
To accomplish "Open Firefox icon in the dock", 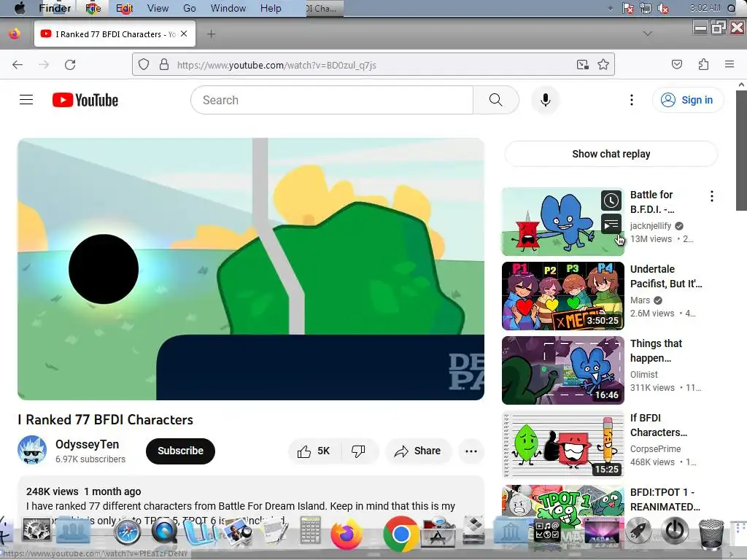I will [x=347, y=533].
